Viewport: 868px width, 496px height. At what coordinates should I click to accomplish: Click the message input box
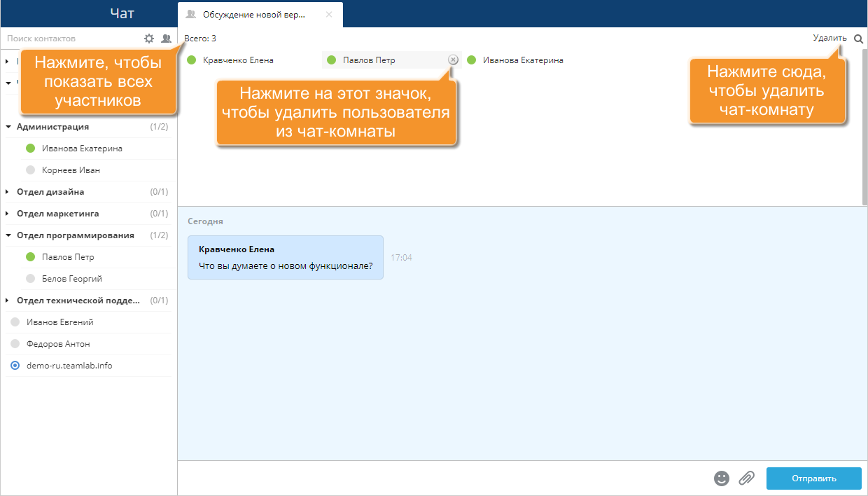click(x=441, y=478)
